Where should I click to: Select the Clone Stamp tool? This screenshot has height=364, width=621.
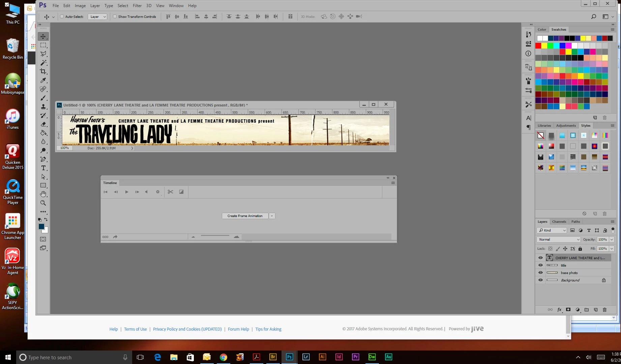pyautogui.click(x=43, y=107)
